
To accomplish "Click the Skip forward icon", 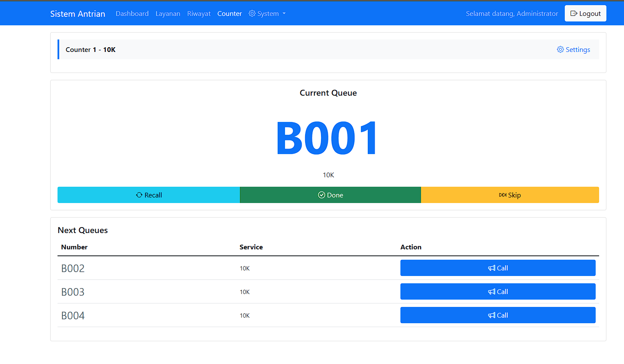I will click(503, 195).
